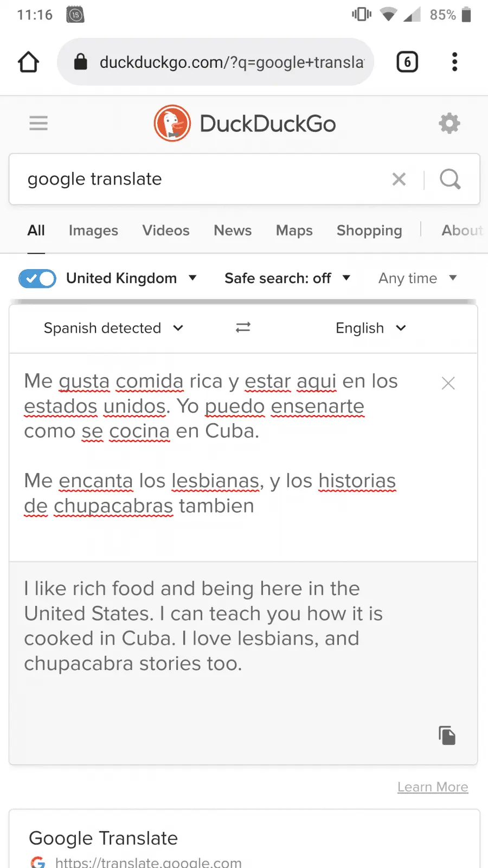Choose source language from Spanish detected
The width and height of the screenshot is (488, 868).
113,328
